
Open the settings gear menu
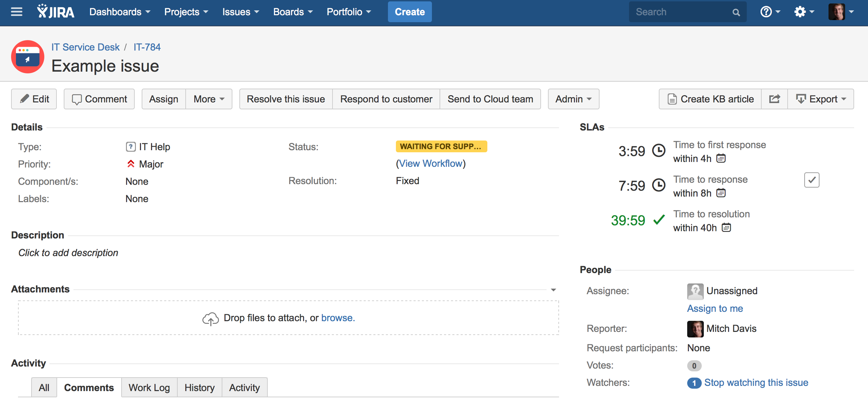(804, 12)
